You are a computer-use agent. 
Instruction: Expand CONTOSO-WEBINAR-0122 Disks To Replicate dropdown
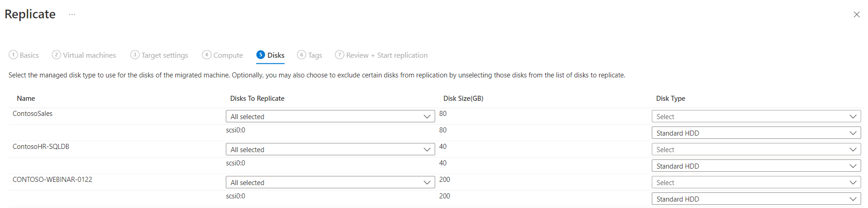point(330,182)
